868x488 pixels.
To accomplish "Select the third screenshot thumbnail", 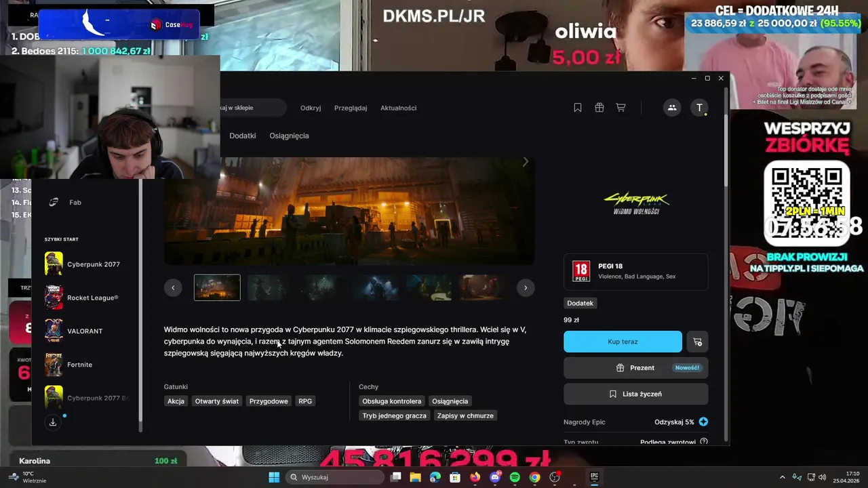I will pyautogui.click(x=323, y=287).
